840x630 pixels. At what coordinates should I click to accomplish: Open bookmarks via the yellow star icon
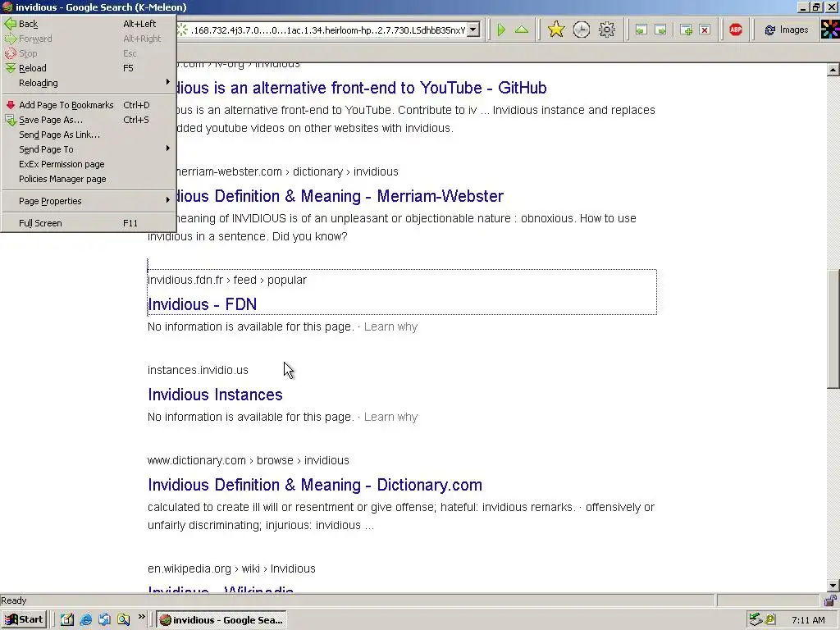(556, 30)
